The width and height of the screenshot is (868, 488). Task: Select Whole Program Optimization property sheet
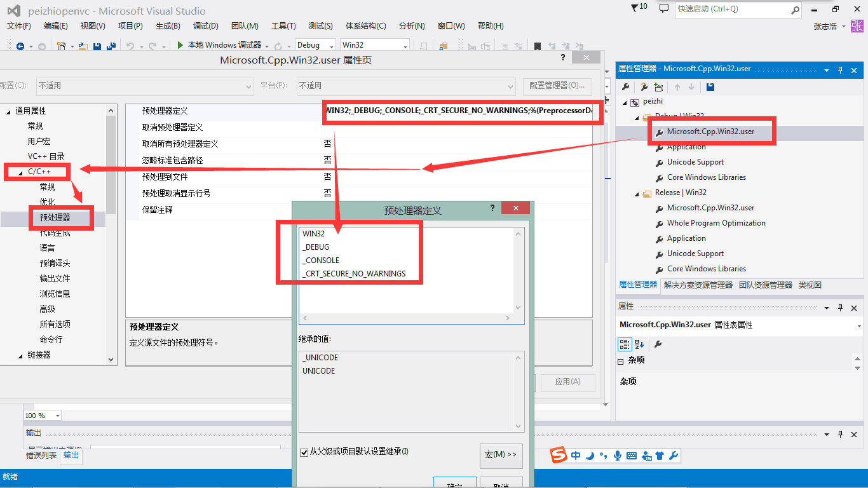pyautogui.click(x=716, y=223)
